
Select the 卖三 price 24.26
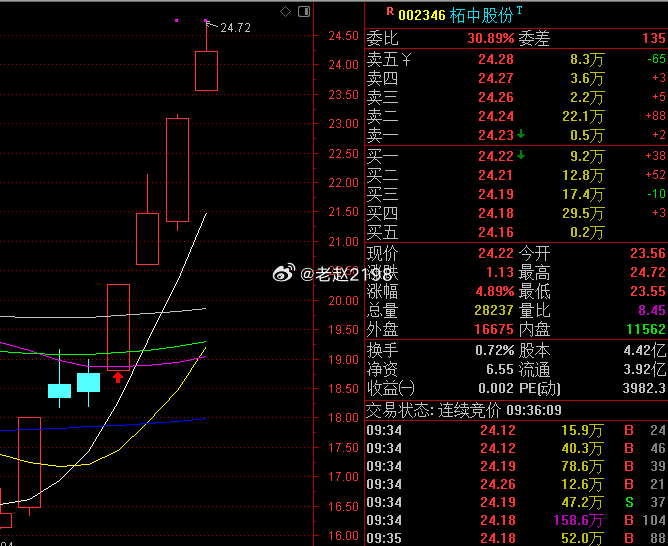[496, 98]
